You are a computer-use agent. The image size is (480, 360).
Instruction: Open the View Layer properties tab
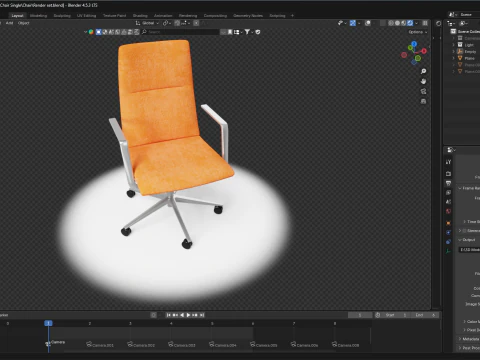[x=448, y=192]
